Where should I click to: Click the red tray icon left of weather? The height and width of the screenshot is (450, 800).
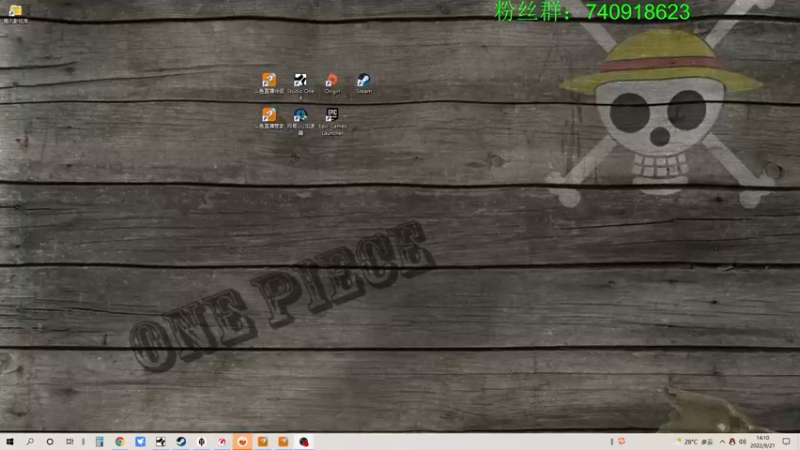621,441
